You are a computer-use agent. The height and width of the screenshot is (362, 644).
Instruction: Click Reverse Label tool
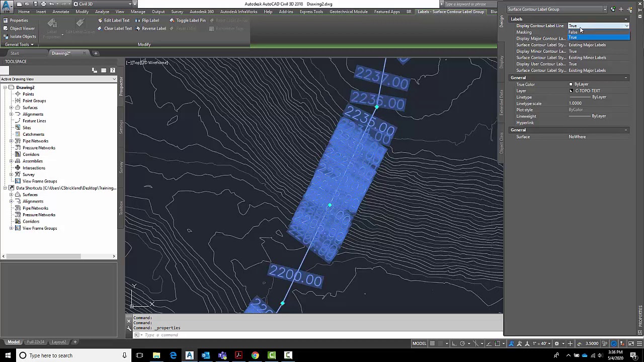click(150, 29)
